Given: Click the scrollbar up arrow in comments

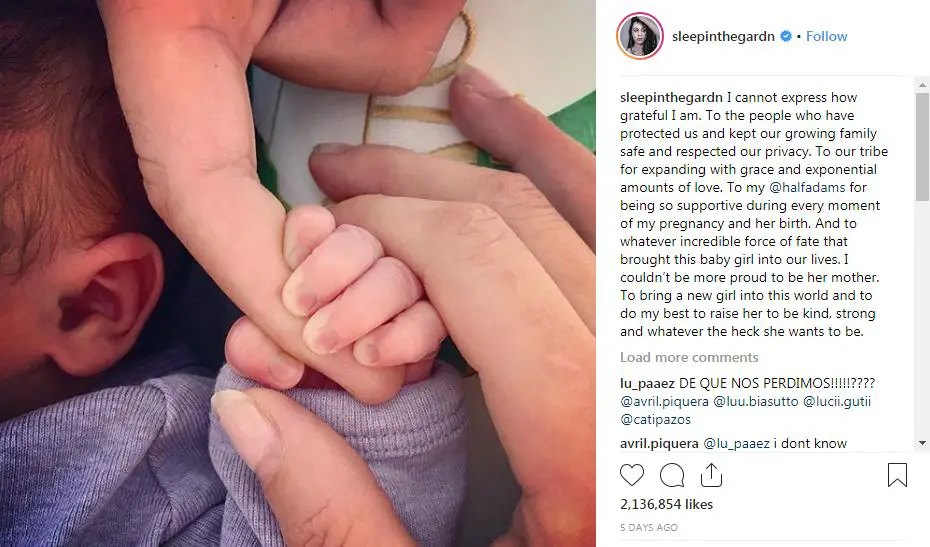Looking at the screenshot, I should click(x=922, y=85).
